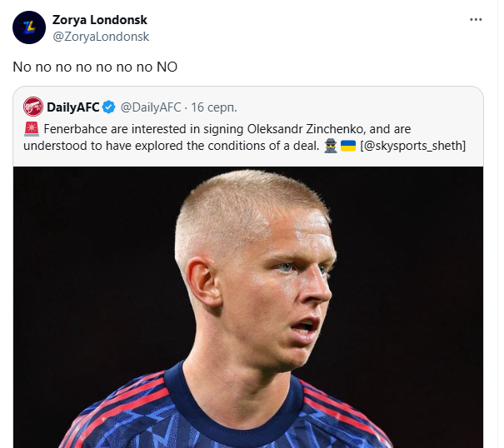Open the footballer photo in quoted tweet
The width and height of the screenshot is (504, 448).
pyautogui.click(x=248, y=307)
